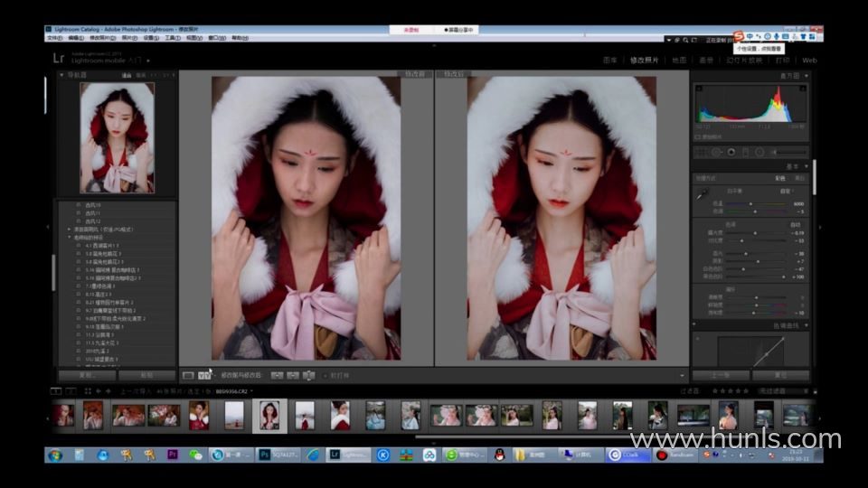Click the 曝光度 exposure slider
Image resolution: width=868 pixels, height=488 pixels.
tap(757, 233)
